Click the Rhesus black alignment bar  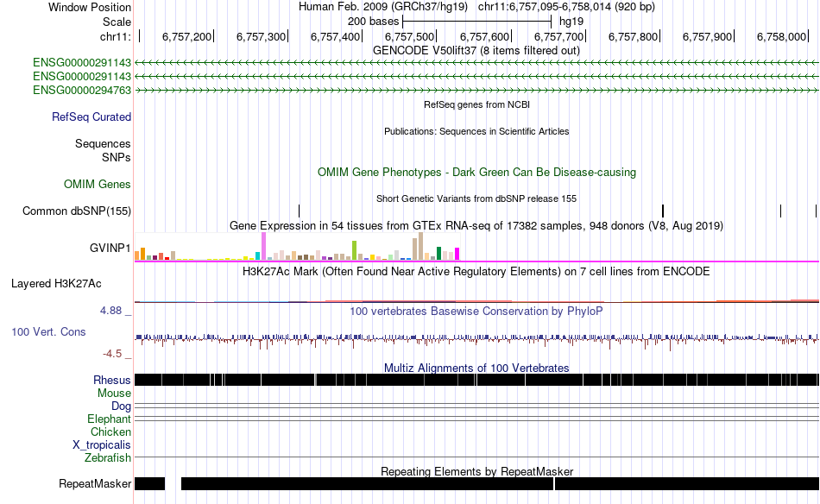(476, 380)
